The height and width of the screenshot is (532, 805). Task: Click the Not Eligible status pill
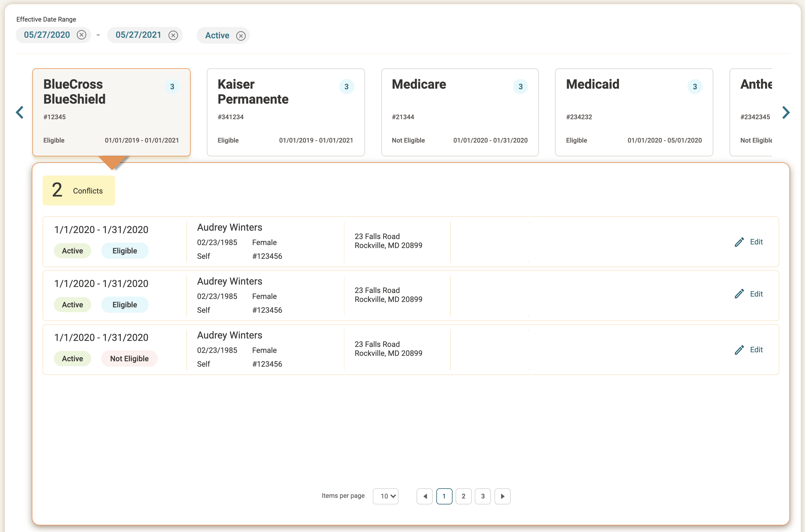coord(129,359)
